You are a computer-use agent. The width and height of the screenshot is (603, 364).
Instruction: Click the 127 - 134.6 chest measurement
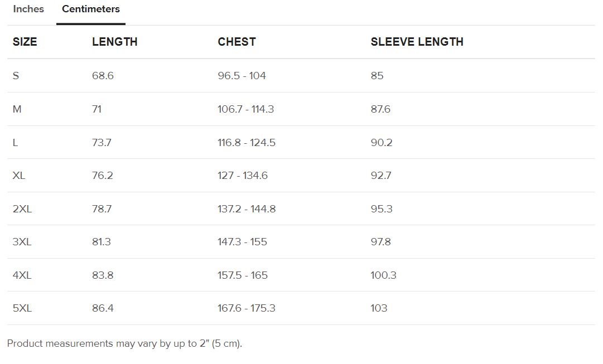[x=242, y=176]
